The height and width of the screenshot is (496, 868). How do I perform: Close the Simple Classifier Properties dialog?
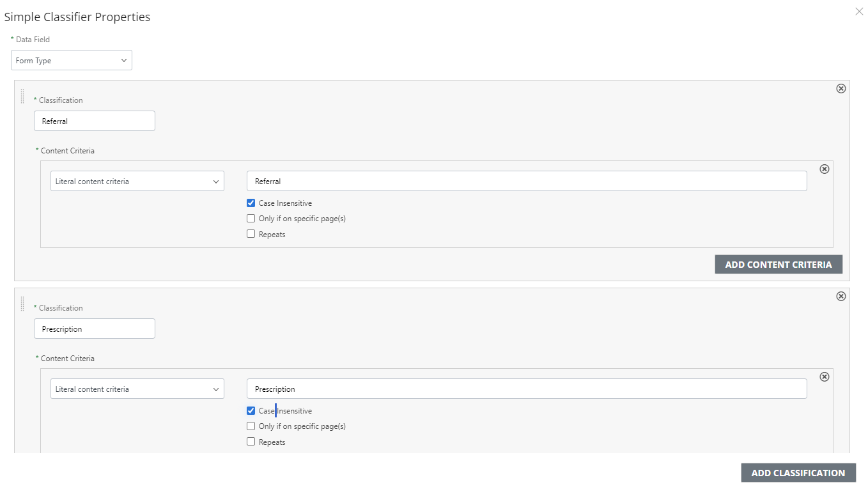[859, 12]
